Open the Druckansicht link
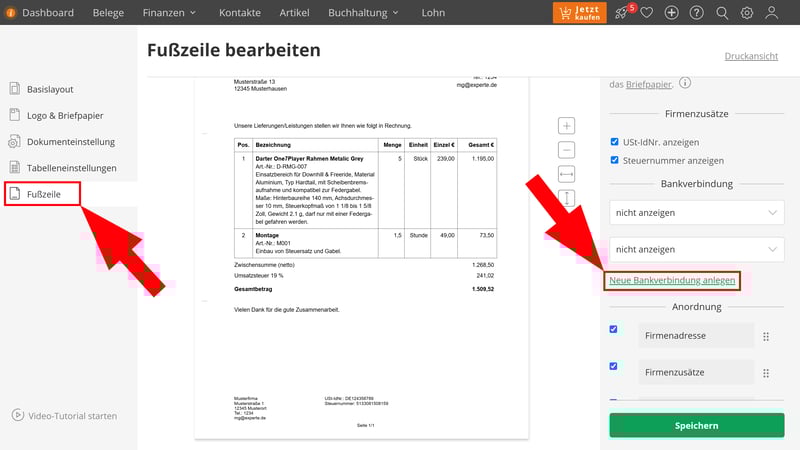The image size is (800, 450). point(751,56)
